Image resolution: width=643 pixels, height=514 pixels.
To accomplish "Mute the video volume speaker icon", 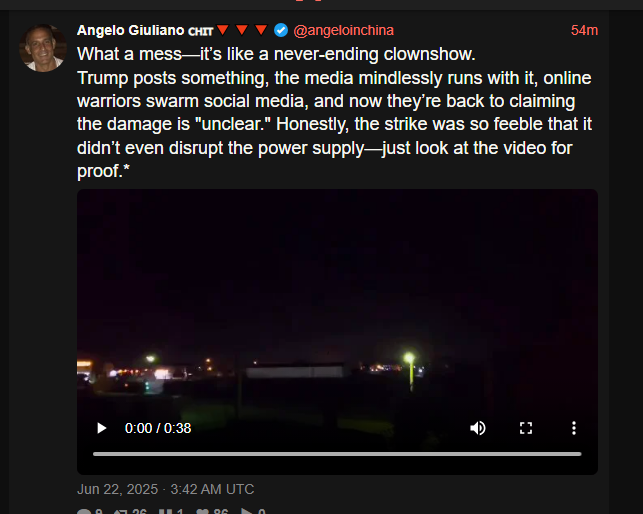I will 478,428.
